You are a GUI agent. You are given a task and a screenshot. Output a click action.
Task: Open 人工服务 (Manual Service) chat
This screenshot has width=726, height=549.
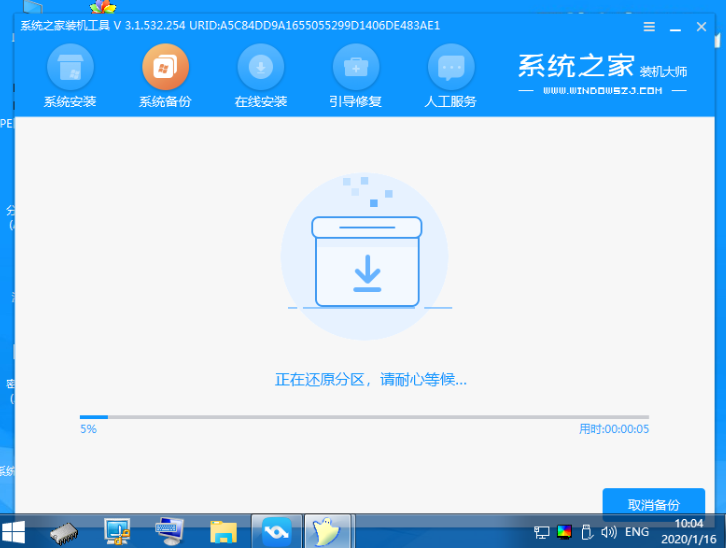tap(451, 75)
